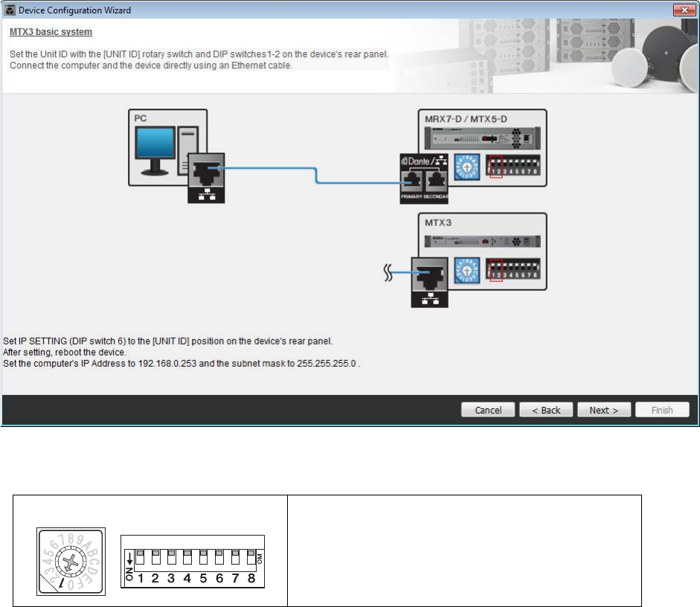Click the 'After setting, reboot the device' text
Screen dimensions: 700x607
point(64,352)
